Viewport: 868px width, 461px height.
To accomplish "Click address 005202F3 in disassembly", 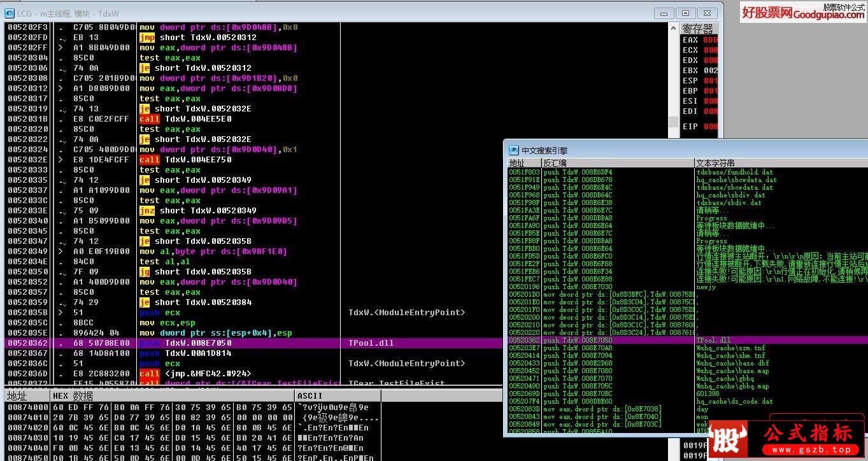I will pos(27,27).
